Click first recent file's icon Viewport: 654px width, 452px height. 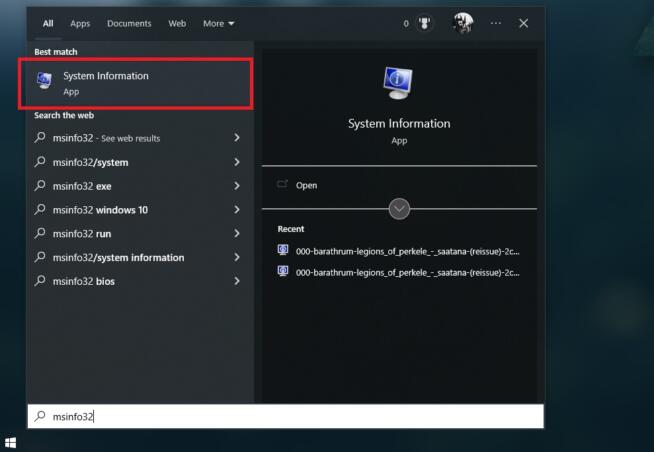click(283, 250)
